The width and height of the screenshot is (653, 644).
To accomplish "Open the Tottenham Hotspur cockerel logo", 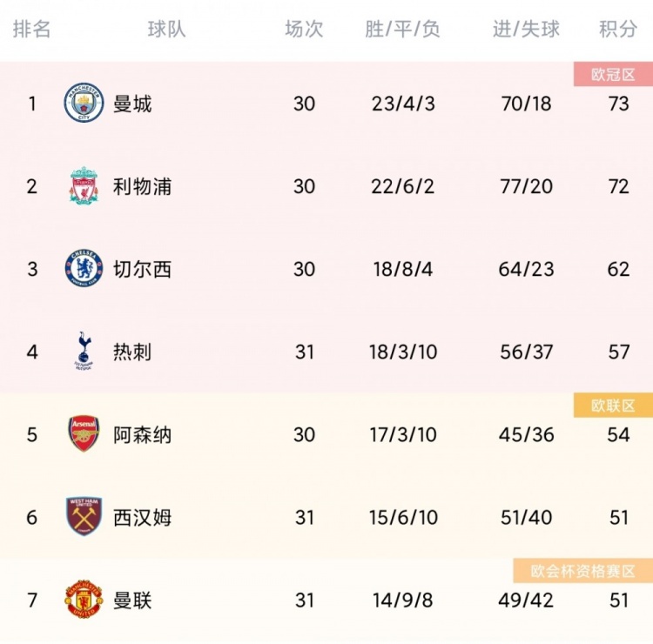I will click(x=84, y=351).
